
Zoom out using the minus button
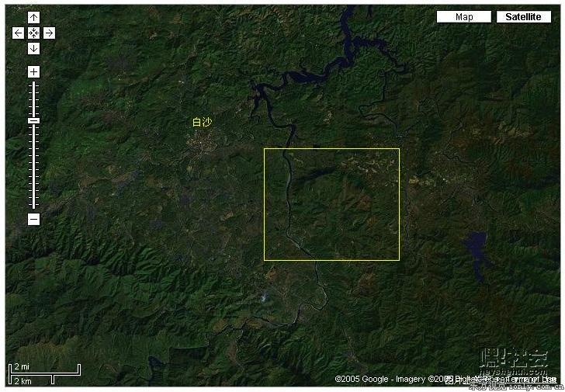[33, 219]
